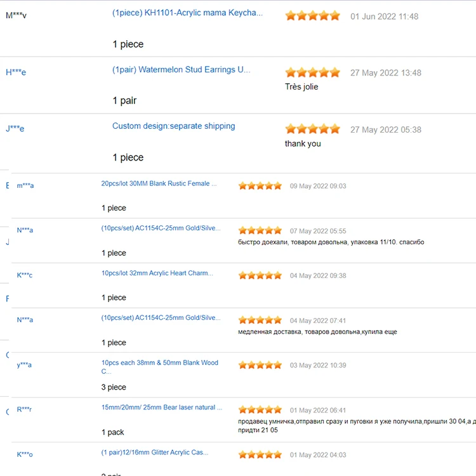Click the star rating dated 07 May 2022
This screenshot has width=476, height=476.
260,230
